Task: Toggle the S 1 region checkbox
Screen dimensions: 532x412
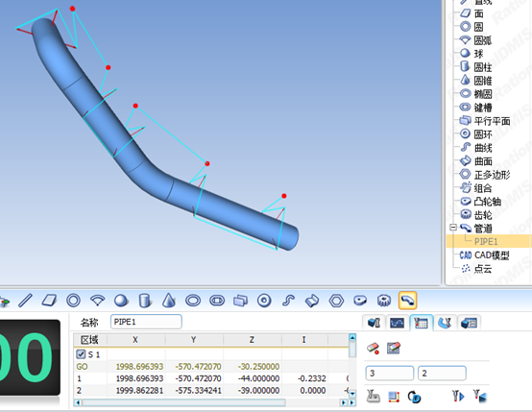Action: 81,354
